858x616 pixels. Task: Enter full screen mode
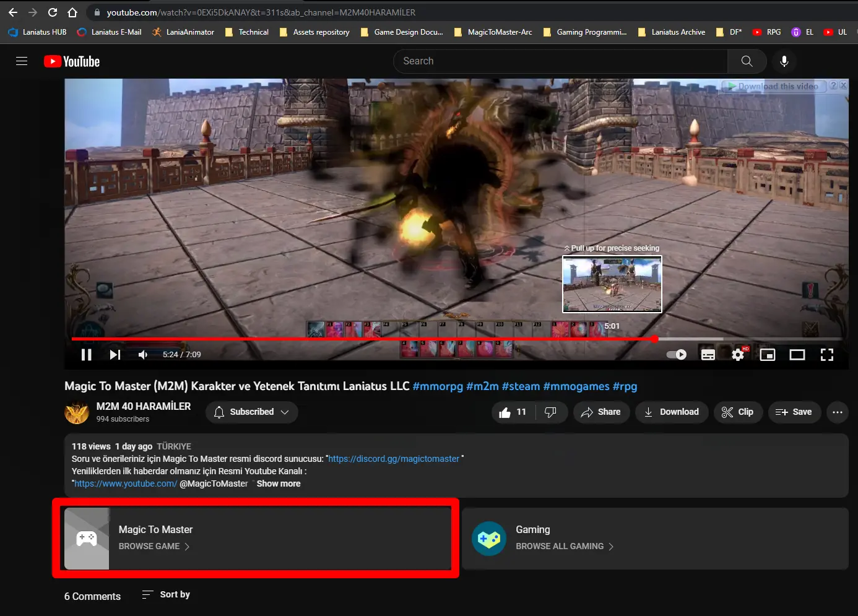click(x=827, y=355)
